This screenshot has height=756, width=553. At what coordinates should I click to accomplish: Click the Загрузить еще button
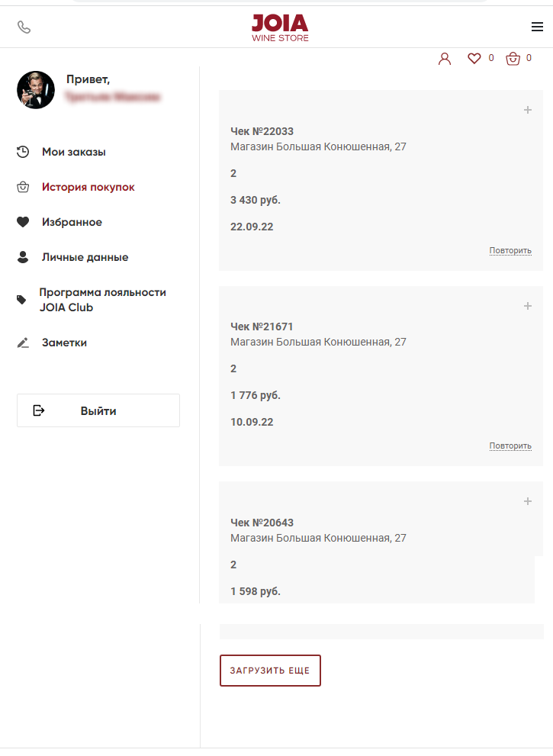[270, 671]
